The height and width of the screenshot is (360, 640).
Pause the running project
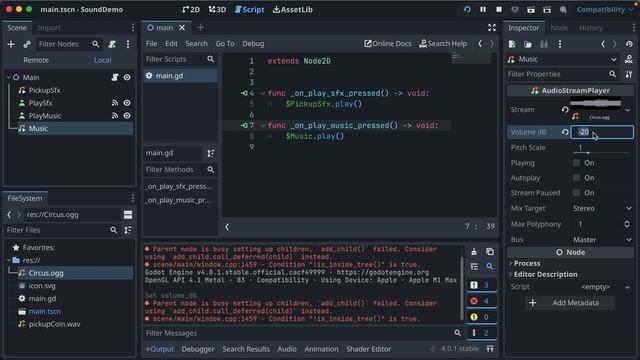[x=483, y=9]
